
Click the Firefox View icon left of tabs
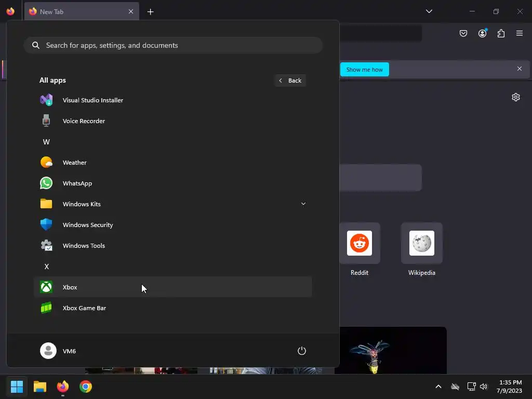[x=10, y=11]
